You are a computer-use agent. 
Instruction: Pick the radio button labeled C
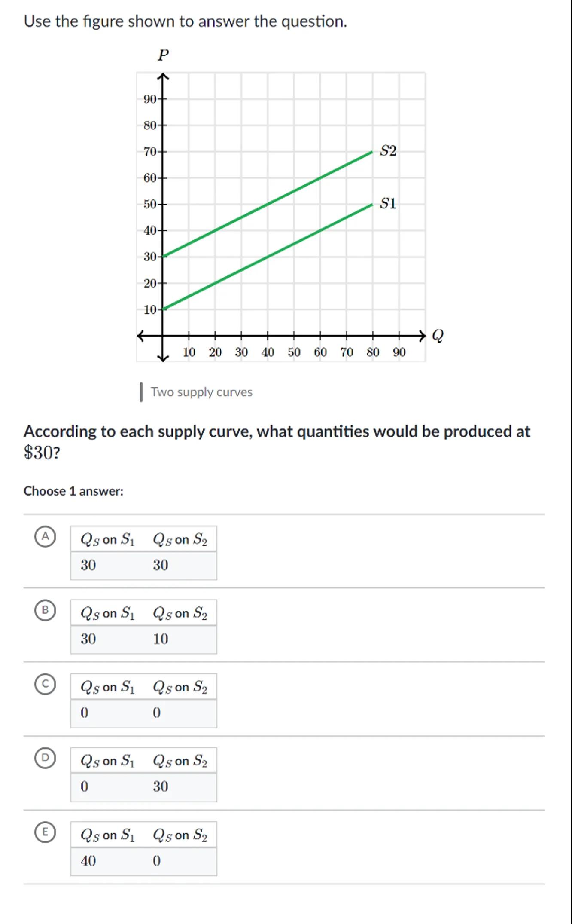tap(45, 684)
